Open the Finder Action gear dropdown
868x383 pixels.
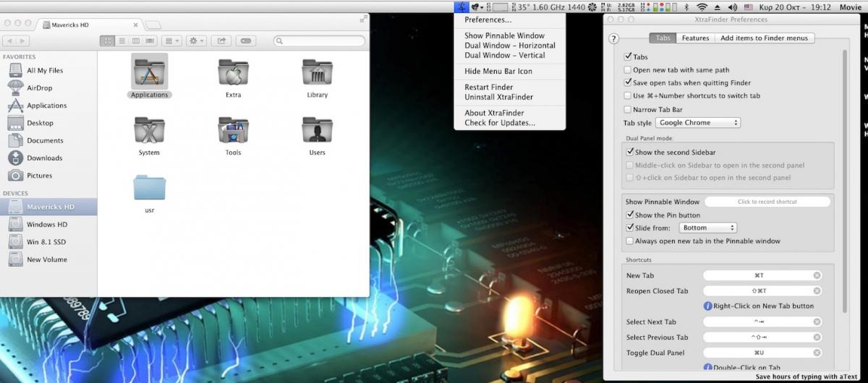click(196, 41)
